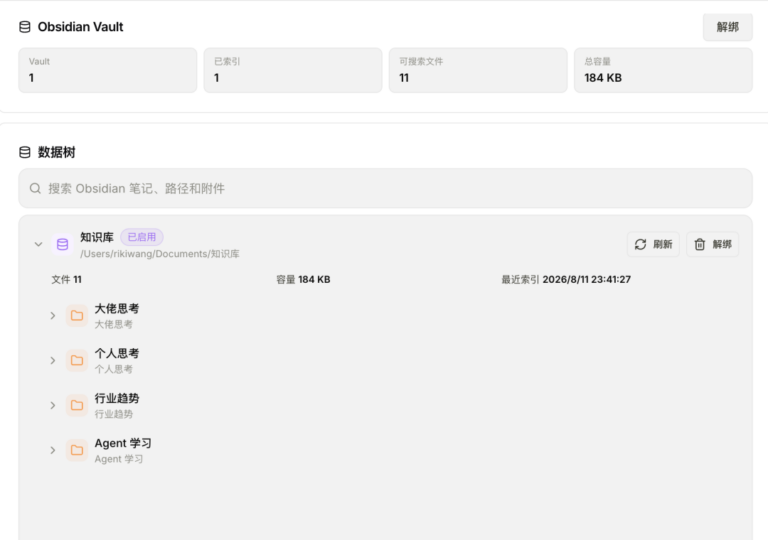The image size is (768, 540).
Task: Click the gray 大佬思考 subtitle path
Action: tap(113, 324)
